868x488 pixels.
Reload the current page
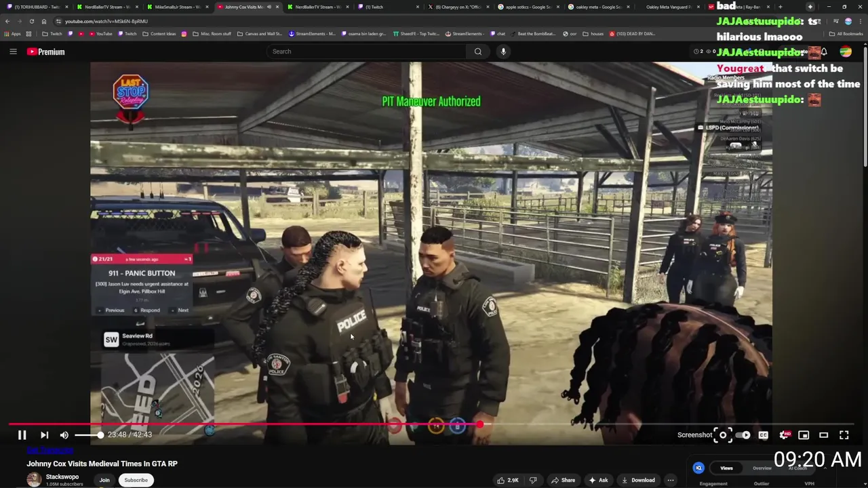point(31,21)
